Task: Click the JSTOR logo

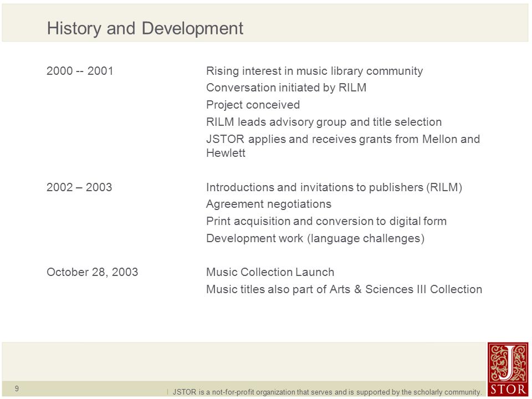Action: tap(508, 369)
